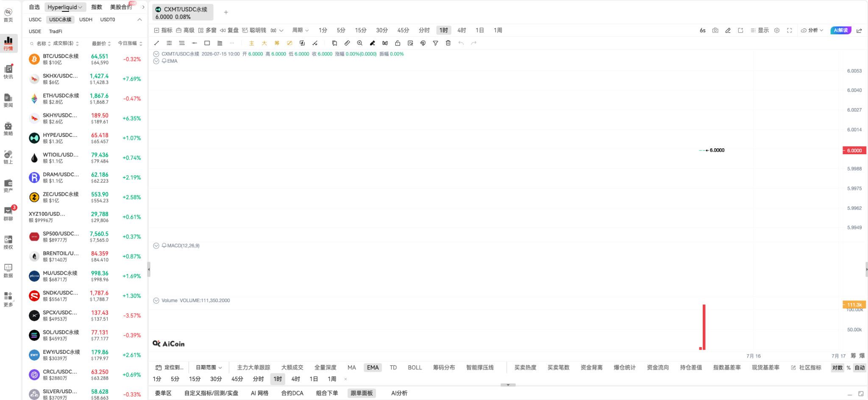Open 群聊 group chat with unread badge

(8, 214)
